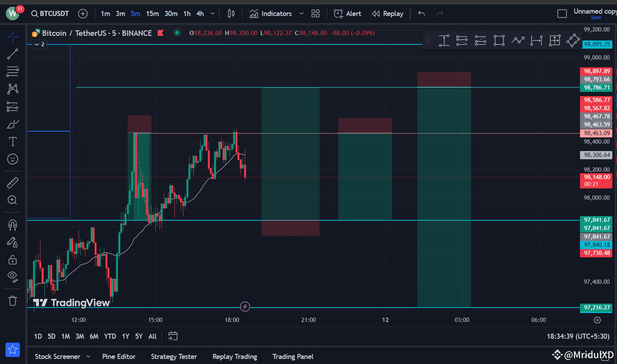Select the brush drawing tool

12,124
